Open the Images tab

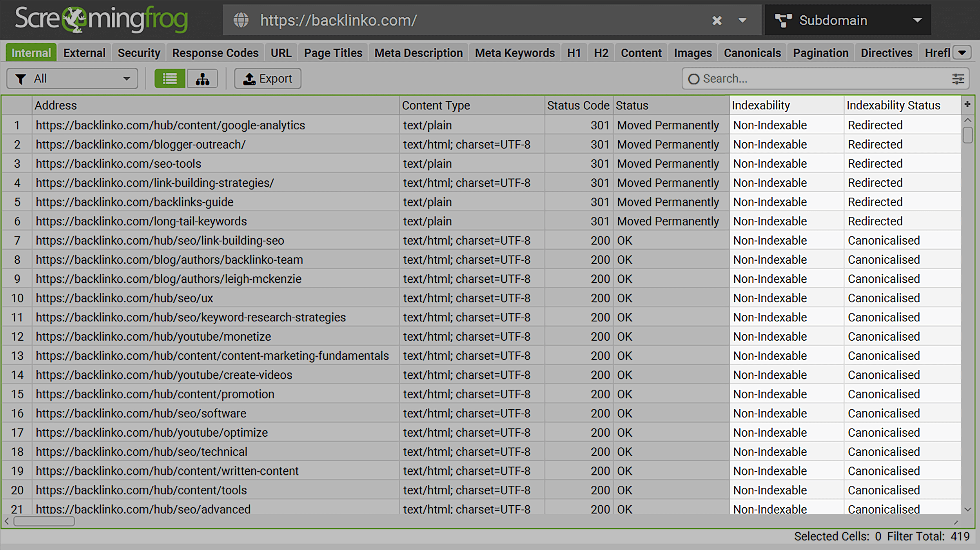click(693, 52)
